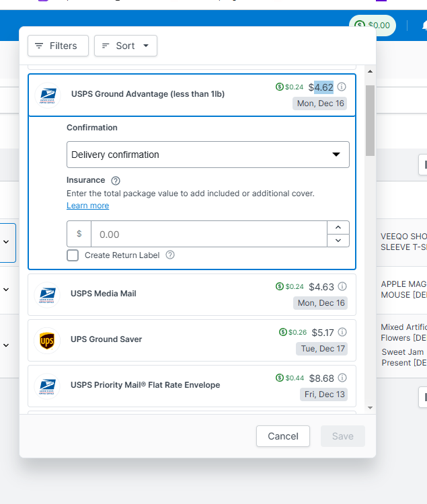Expand the Mixed Artificial Flowers row chevron
Viewport: 427px width, 504px height.
[x=6, y=345]
